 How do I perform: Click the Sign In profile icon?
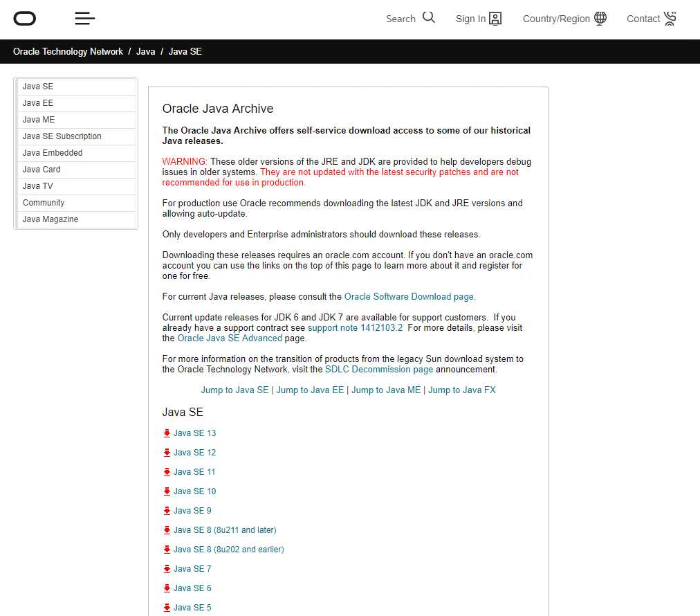click(495, 18)
